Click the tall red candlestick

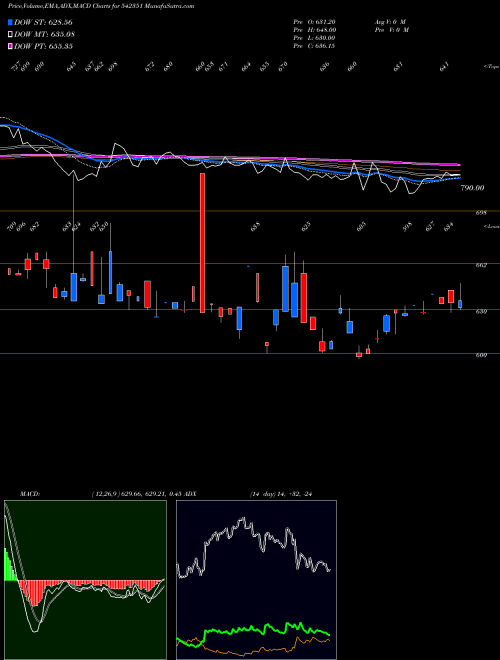pos(202,243)
